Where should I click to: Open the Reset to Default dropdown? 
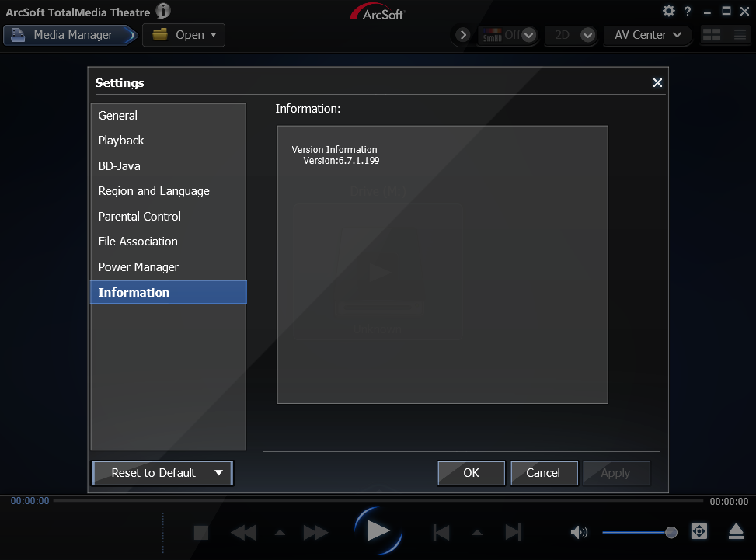tap(163, 473)
